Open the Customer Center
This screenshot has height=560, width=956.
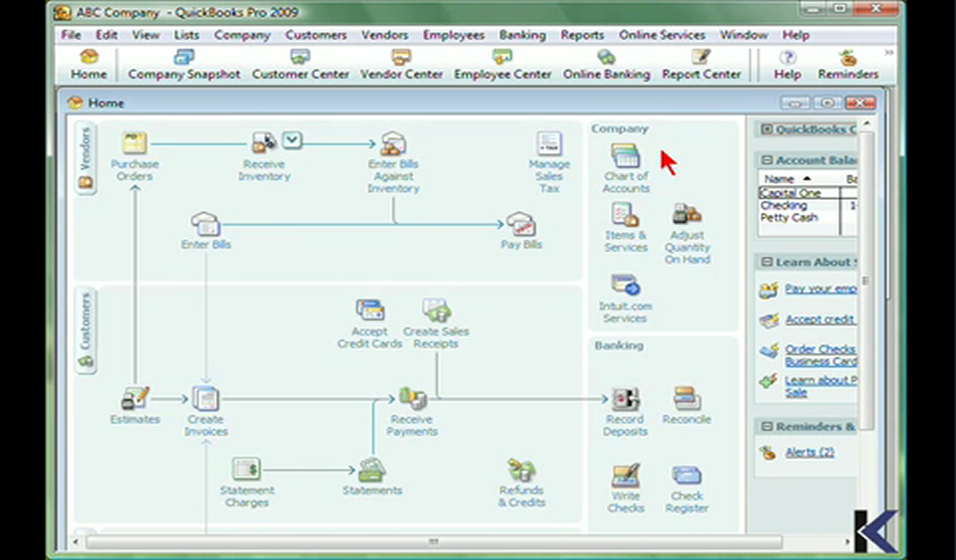coord(301,65)
